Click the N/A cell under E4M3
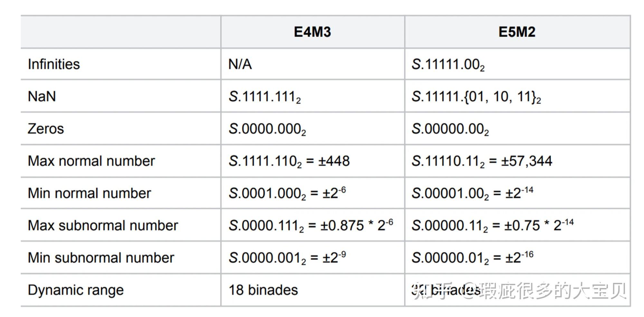This screenshot has width=644, height=317. (x=240, y=64)
